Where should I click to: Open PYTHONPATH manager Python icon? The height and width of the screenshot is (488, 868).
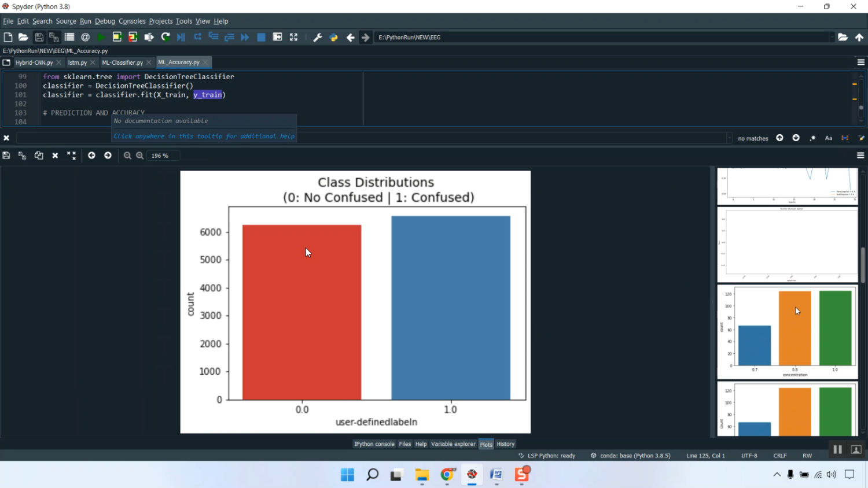[x=334, y=37]
